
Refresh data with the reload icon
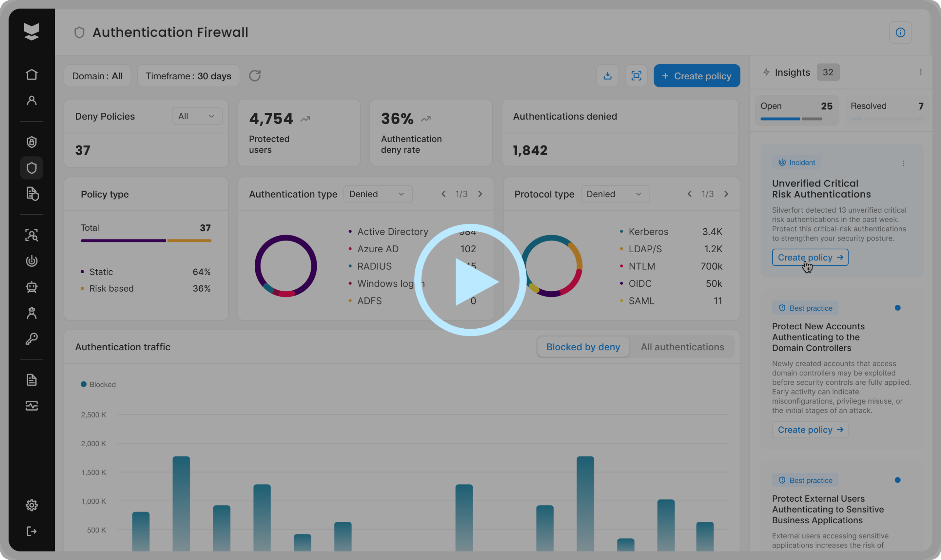(x=255, y=76)
